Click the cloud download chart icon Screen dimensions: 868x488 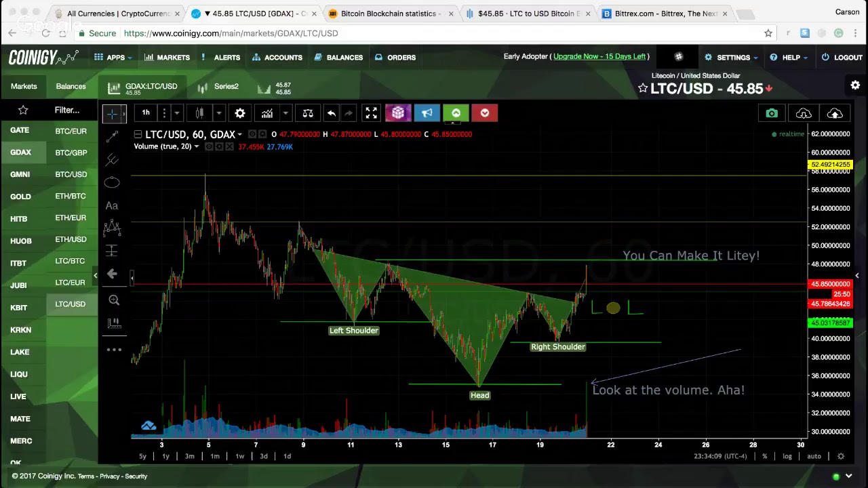point(804,113)
